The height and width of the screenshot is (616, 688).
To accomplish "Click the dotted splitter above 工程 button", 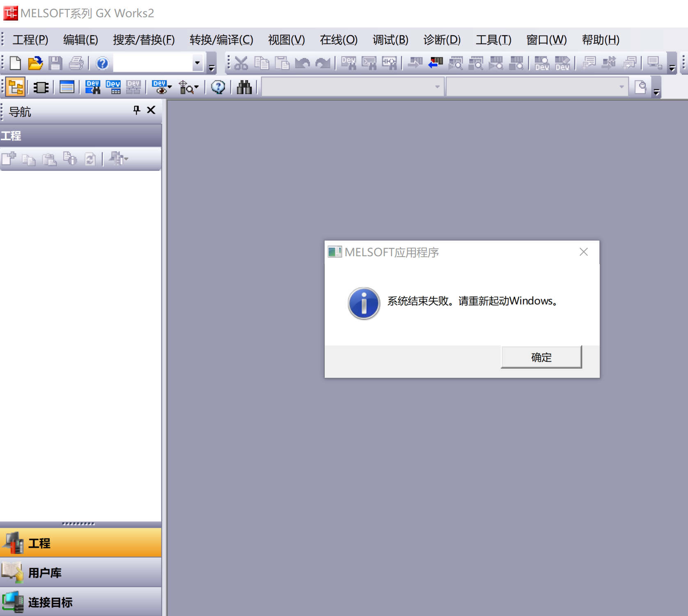I will point(78,524).
